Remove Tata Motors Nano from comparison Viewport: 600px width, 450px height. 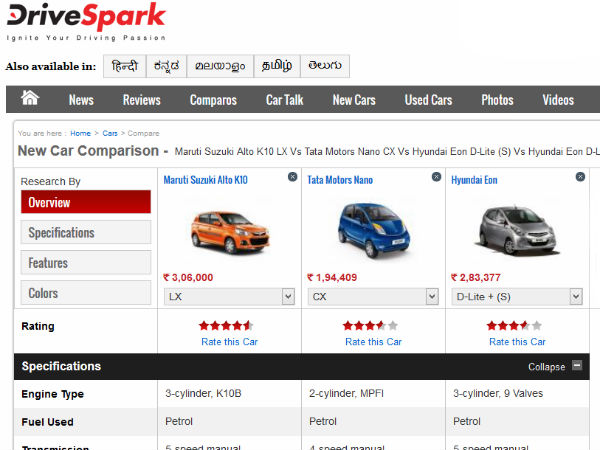tap(436, 176)
